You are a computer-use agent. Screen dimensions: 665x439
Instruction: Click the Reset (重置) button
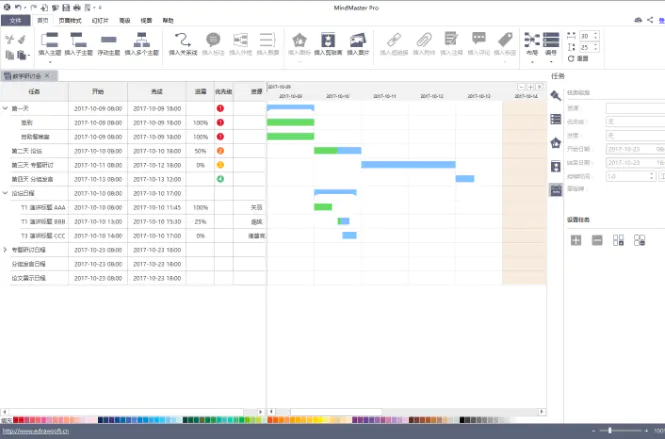tap(578, 59)
